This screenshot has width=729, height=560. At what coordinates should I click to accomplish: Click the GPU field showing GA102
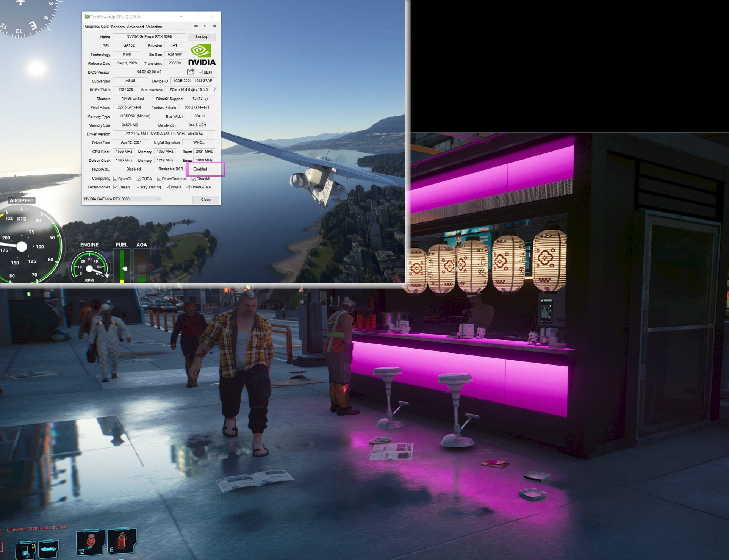(x=128, y=45)
